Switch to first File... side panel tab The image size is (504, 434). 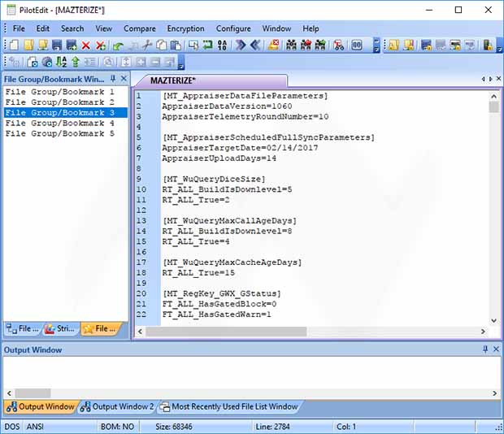point(23,328)
